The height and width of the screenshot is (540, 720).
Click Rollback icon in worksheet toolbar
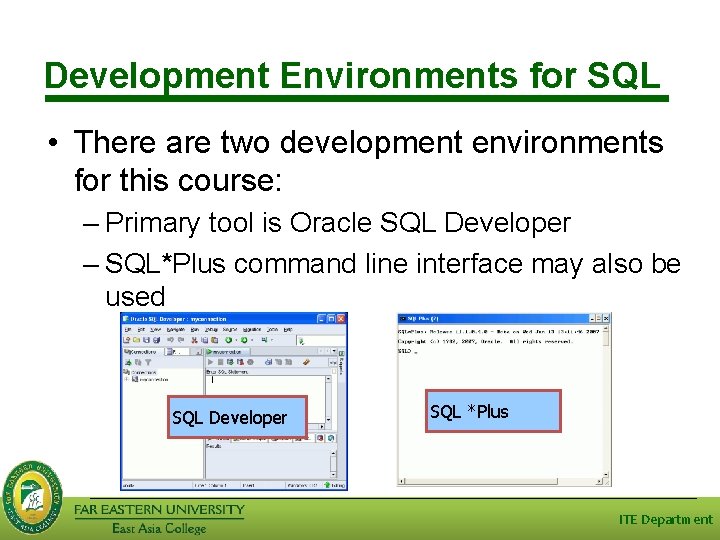(x=240, y=362)
